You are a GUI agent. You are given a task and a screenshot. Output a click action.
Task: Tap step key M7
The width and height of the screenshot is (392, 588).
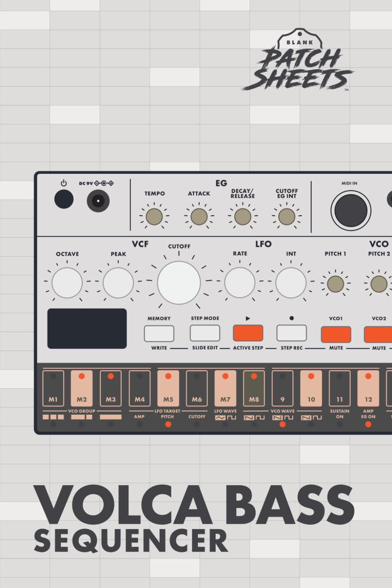tap(225, 388)
